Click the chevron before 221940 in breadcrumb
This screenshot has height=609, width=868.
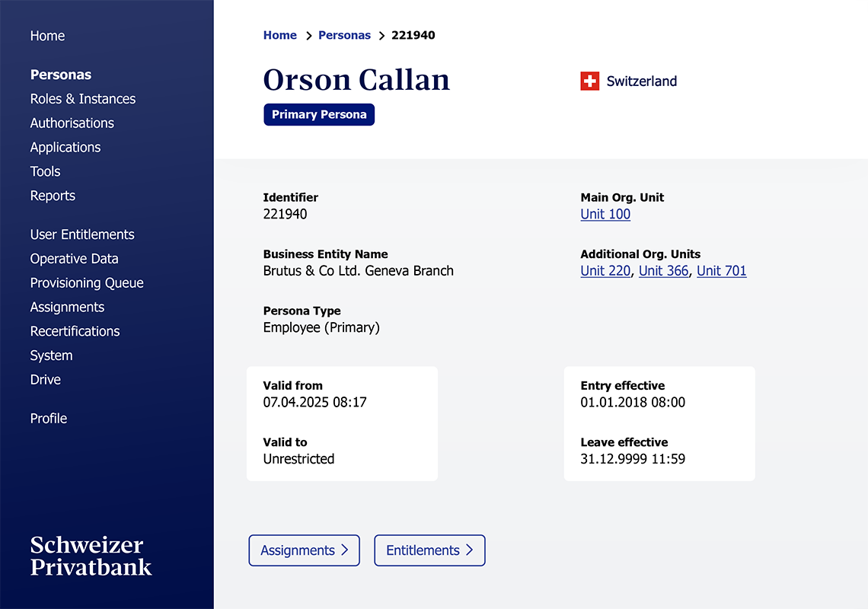click(381, 35)
